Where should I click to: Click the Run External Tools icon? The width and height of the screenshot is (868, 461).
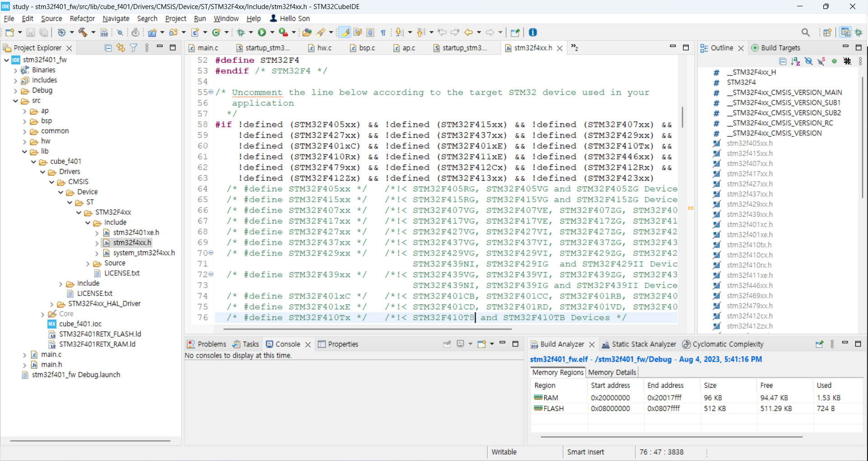[283, 32]
